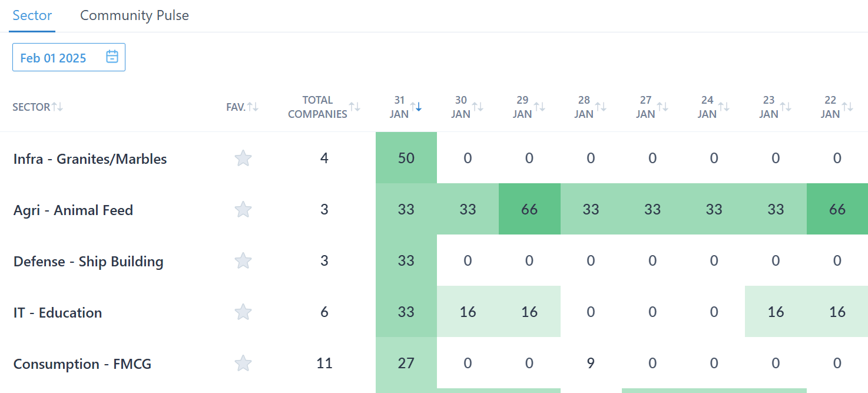Click the 50 value for Infra - Granites/Marbles
Screen dimensions: 868x393
[406, 158]
